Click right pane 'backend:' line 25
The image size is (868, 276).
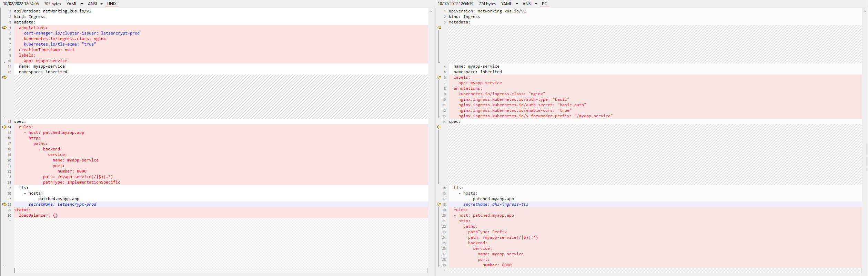click(x=478, y=243)
